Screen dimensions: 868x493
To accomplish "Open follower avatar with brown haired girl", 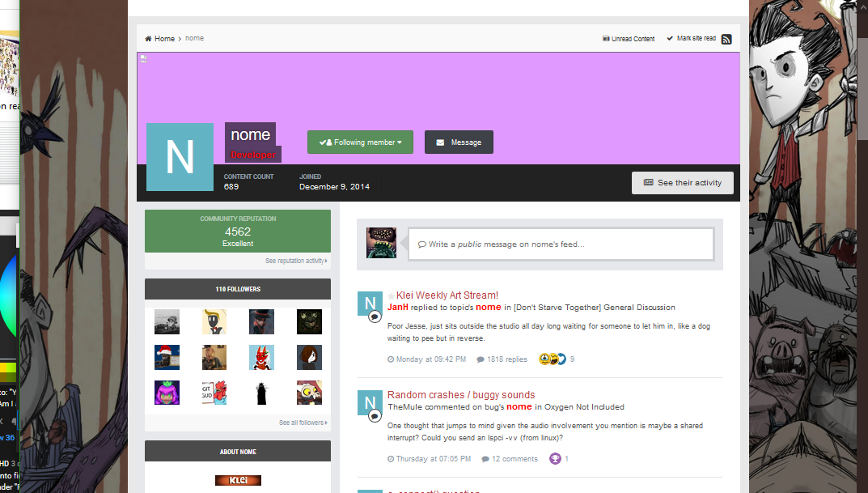I will (309, 357).
